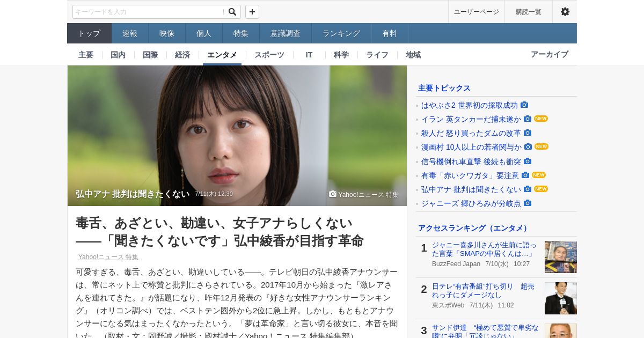Switch to the 映像 tab
Image resolution: width=644 pixels, height=338 pixels.
click(x=167, y=33)
